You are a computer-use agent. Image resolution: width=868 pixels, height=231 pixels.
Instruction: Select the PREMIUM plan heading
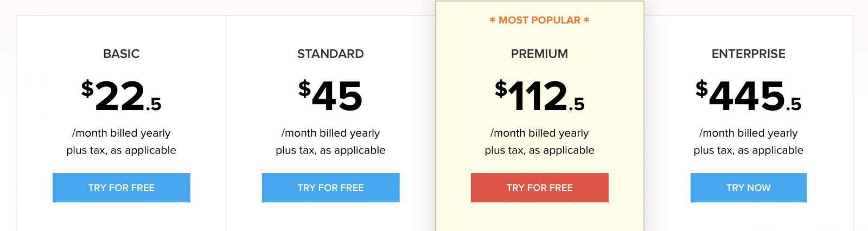pyautogui.click(x=540, y=54)
